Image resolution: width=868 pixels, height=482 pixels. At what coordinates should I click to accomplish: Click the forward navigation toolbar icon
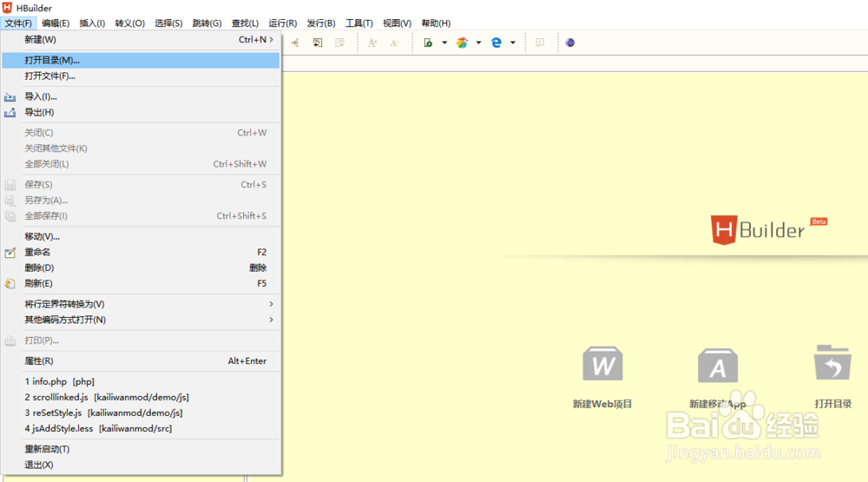point(340,43)
